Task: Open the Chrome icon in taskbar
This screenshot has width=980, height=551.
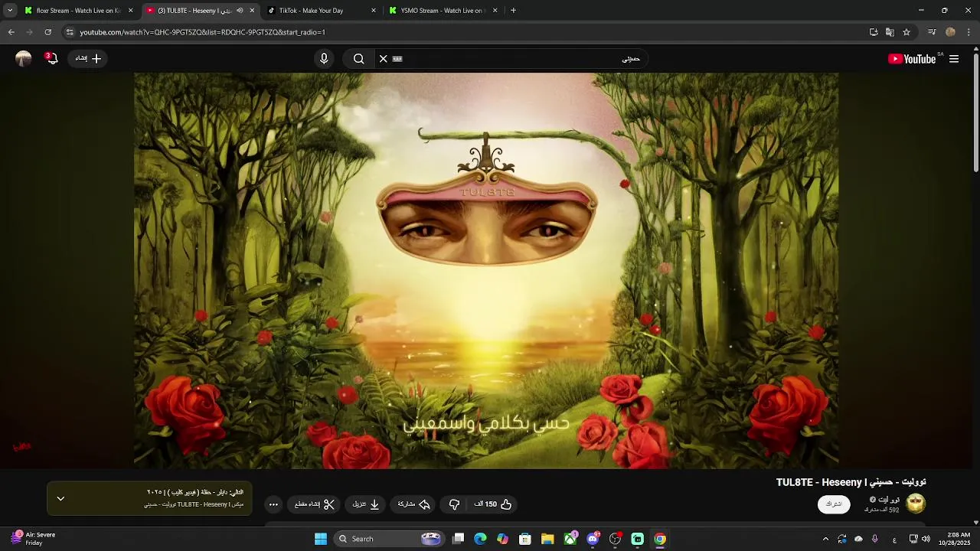Action: click(660, 539)
